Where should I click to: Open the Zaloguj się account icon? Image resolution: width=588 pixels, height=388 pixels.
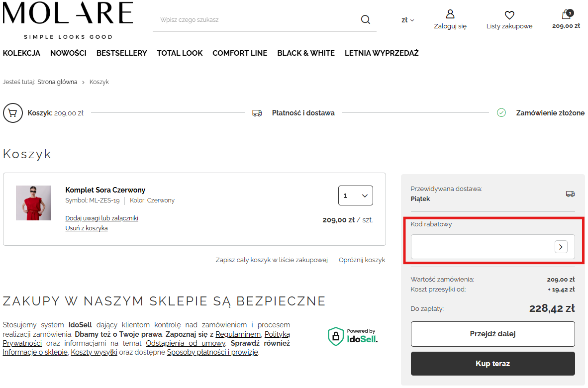(450, 15)
